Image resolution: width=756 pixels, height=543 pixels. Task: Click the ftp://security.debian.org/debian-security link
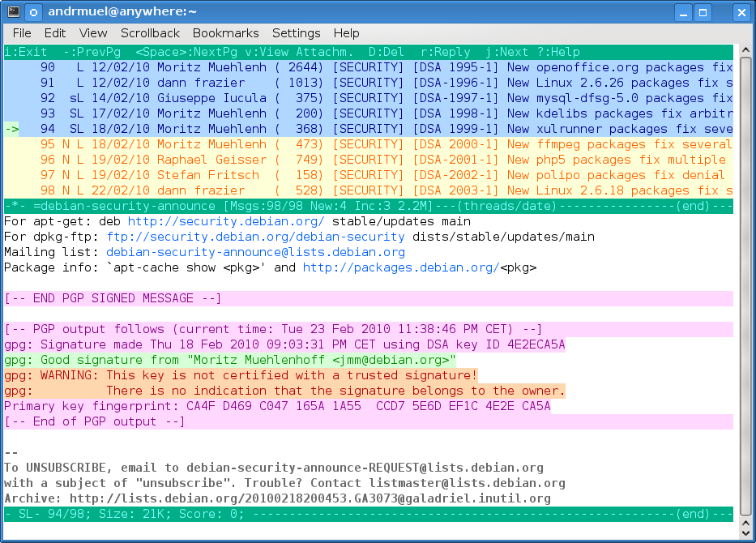point(255,237)
